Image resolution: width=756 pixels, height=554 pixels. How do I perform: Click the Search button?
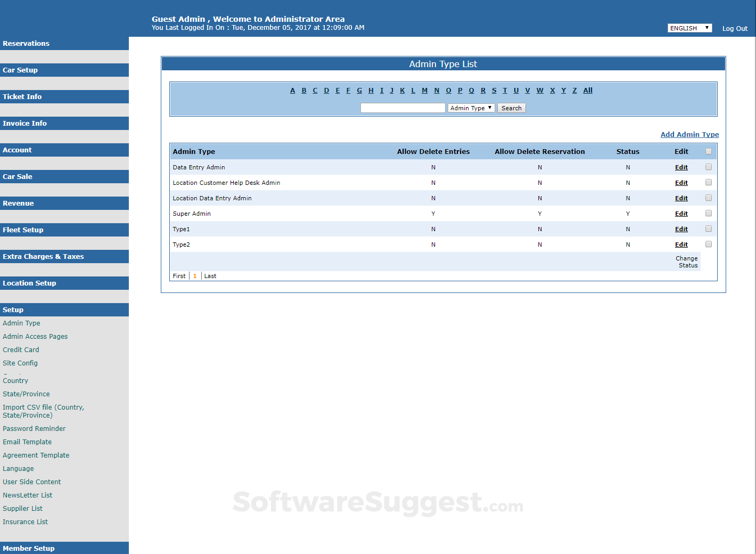pyautogui.click(x=511, y=108)
